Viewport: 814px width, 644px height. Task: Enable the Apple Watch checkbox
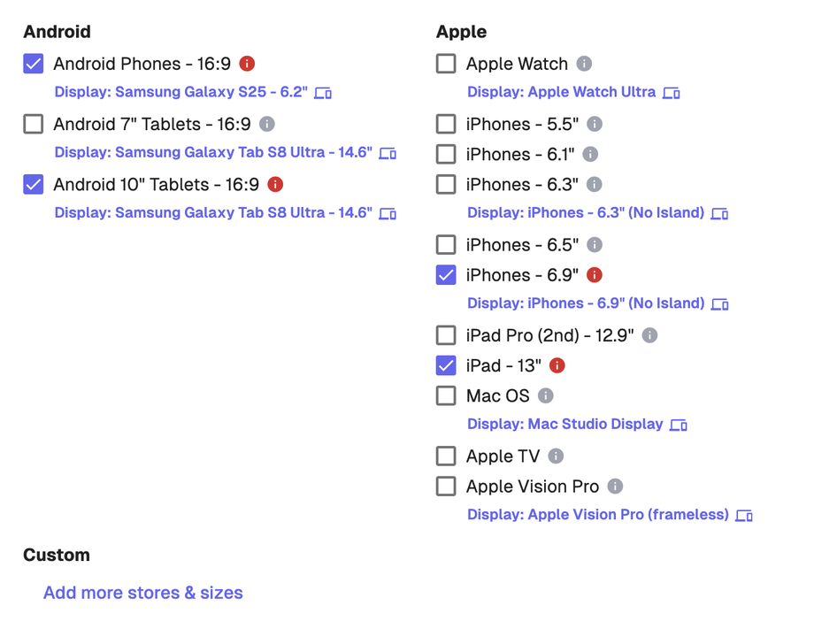[x=445, y=64]
